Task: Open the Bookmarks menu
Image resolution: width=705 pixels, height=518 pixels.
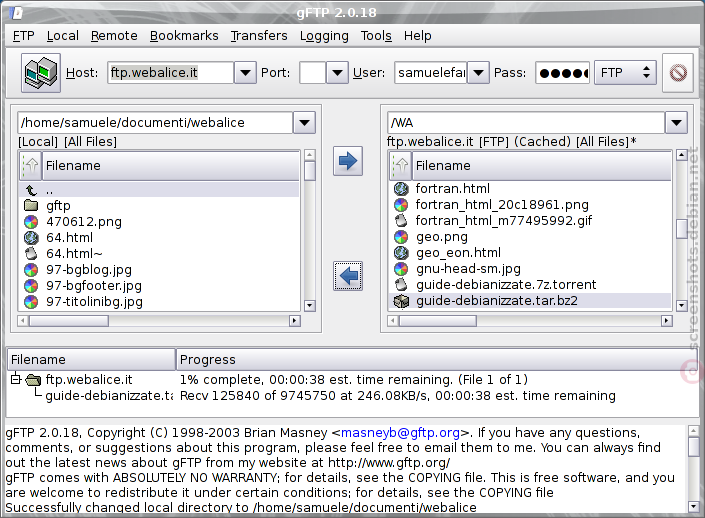Action: pyautogui.click(x=184, y=36)
